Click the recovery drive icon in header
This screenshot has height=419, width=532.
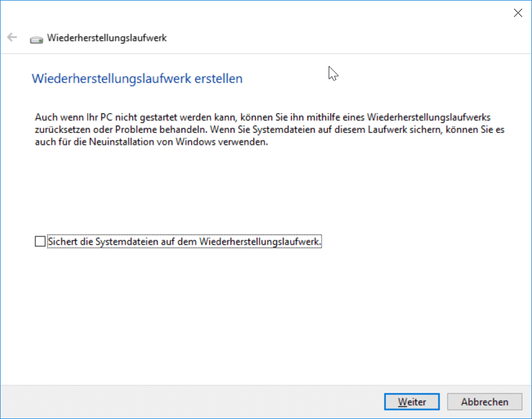click(37, 40)
